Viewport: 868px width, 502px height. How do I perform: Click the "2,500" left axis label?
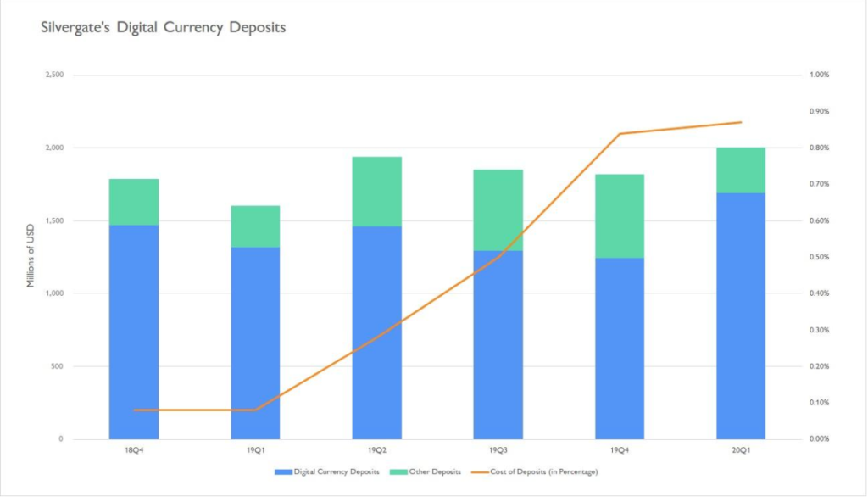click(x=54, y=75)
